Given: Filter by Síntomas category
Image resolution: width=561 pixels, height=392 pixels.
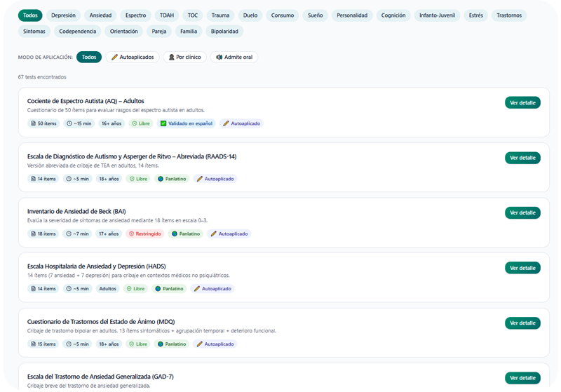Looking at the screenshot, I should click(x=34, y=32).
